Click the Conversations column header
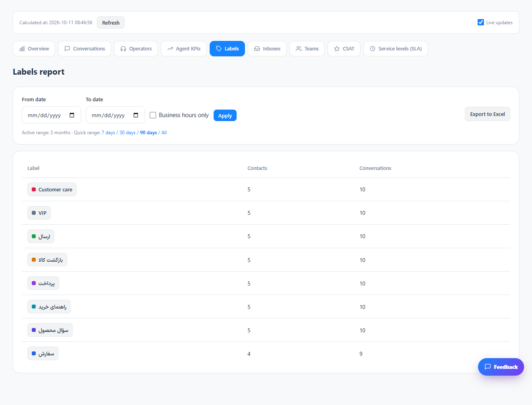Image resolution: width=532 pixels, height=405 pixels. pos(375,168)
